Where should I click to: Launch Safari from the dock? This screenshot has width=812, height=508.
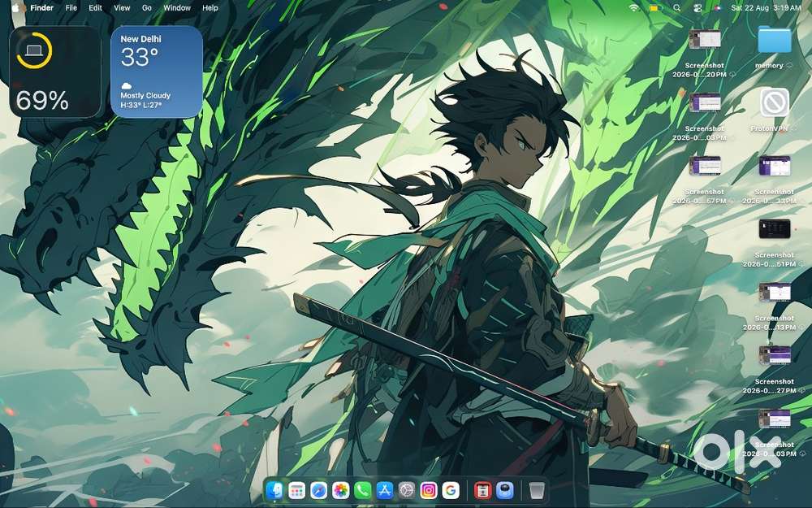click(x=318, y=490)
